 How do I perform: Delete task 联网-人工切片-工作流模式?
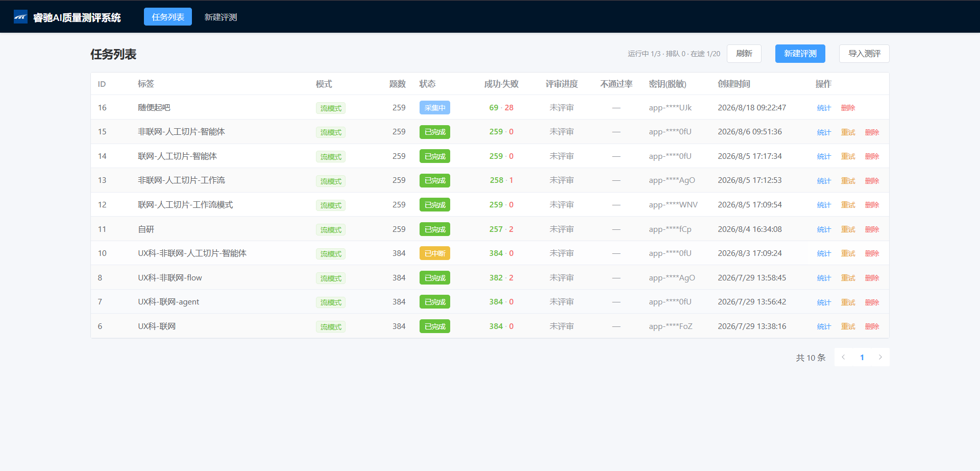point(872,205)
